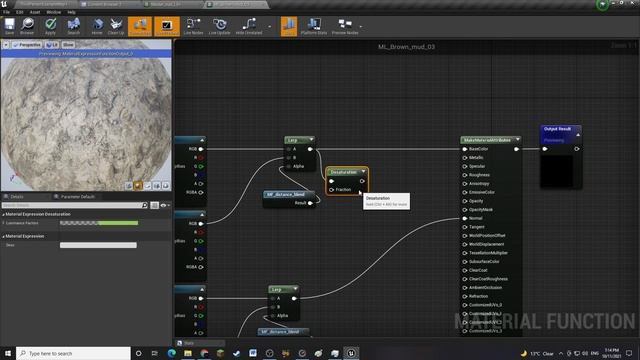Screen dimensions: 640x360
Task: Collapse the lower Lerp node arrow
Action: (x=296, y=289)
